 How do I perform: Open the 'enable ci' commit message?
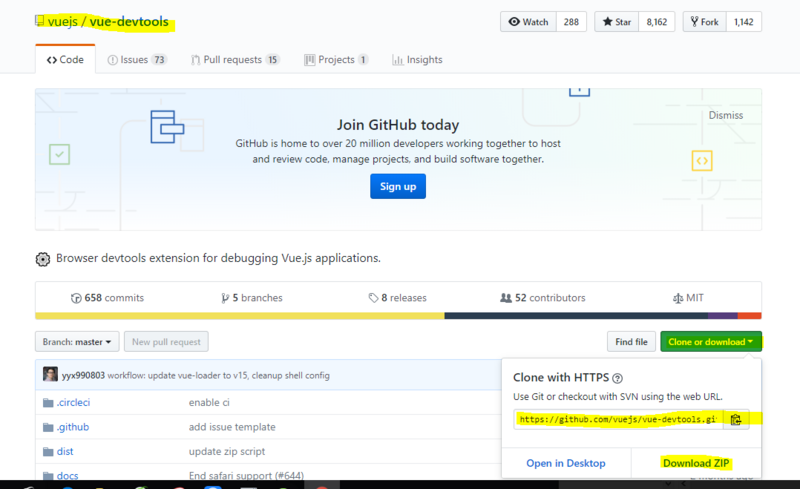pyautogui.click(x=209, y=402)
